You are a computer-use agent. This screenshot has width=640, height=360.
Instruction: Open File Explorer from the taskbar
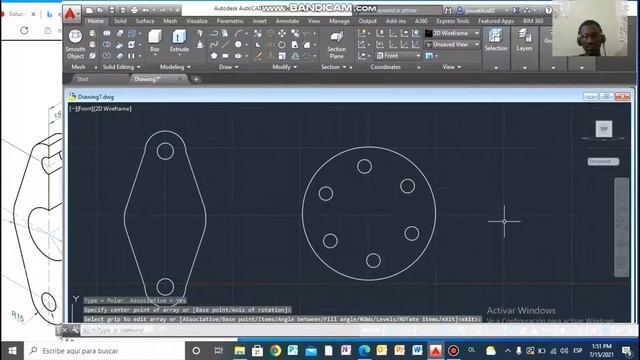pyautogui.click(x=240, y=351)
